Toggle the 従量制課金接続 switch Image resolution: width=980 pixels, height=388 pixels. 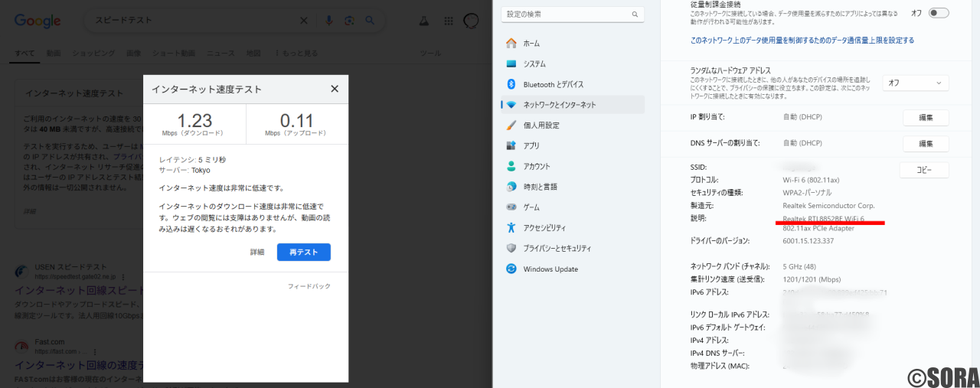[x=939, y=13]
